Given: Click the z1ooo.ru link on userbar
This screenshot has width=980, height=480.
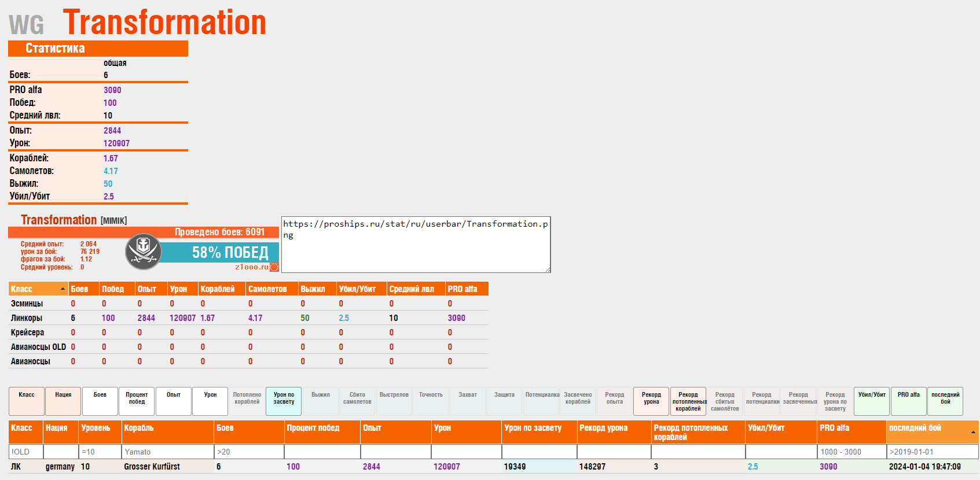Looking at the screenshot, I should [251, 267].
